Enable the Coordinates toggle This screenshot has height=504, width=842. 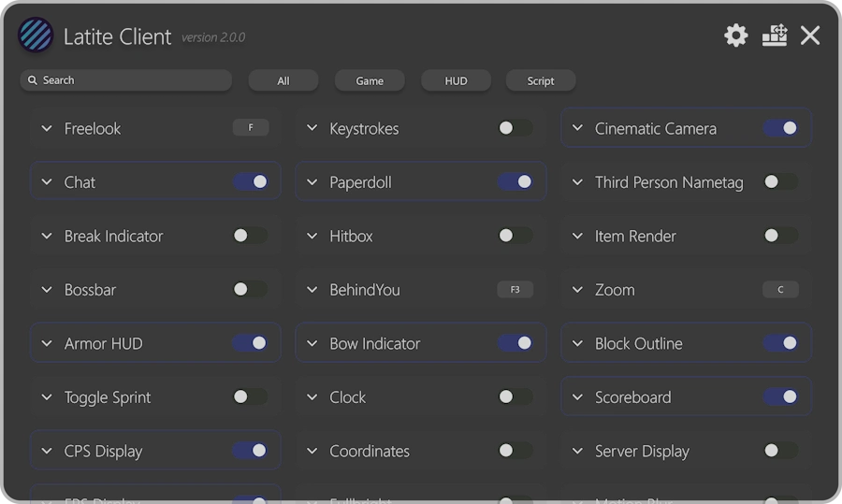click(x=515, y=451)
